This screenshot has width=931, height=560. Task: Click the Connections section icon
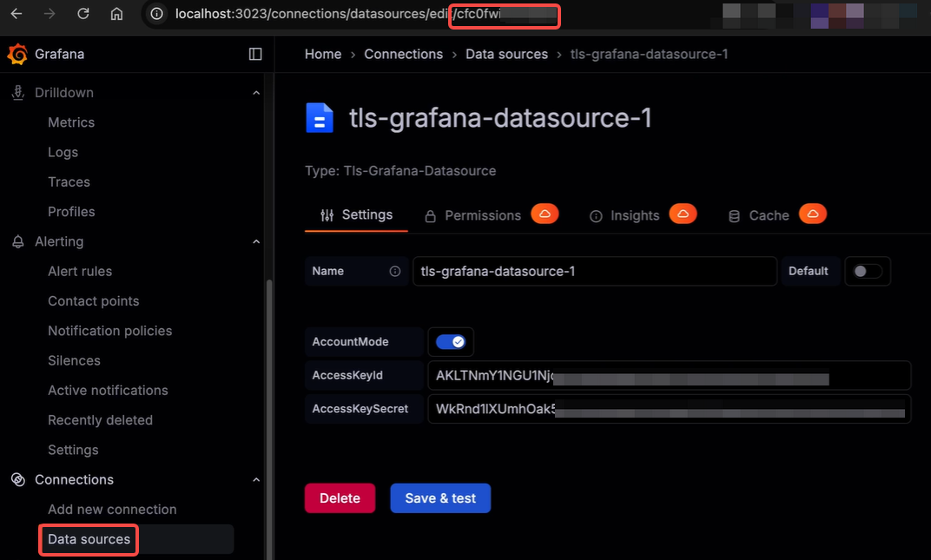[18, 480]
